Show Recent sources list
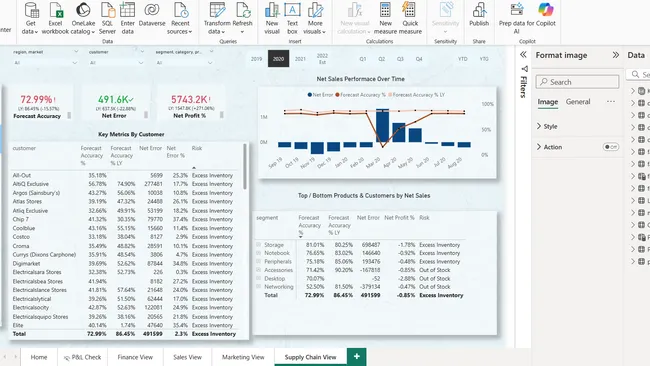Viewport: 650px width, 366px height. click(180, 19)
